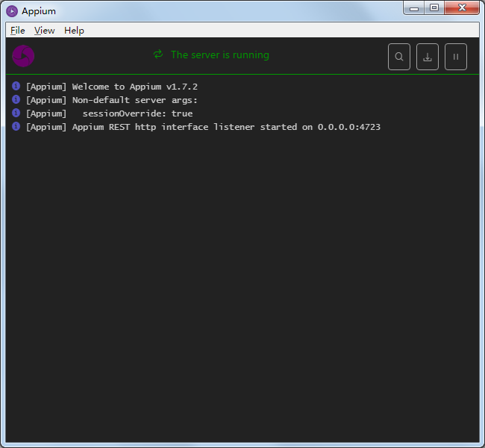Click the Appium icon in the title bar

pyautogui.click(x=12, y=11)
